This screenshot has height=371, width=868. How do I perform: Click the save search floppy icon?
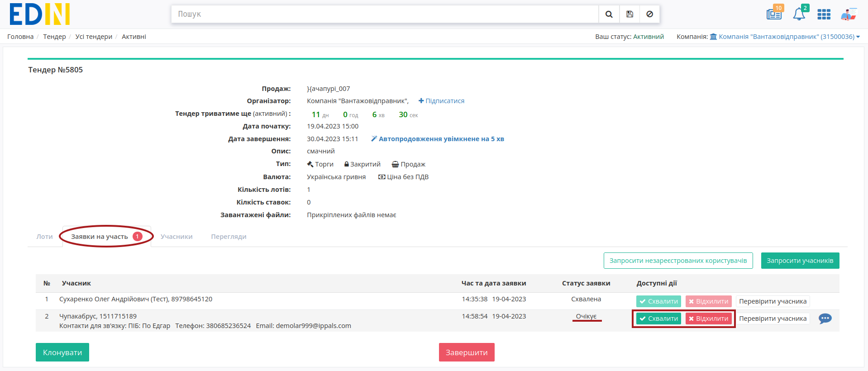click(x=630, y=14)
